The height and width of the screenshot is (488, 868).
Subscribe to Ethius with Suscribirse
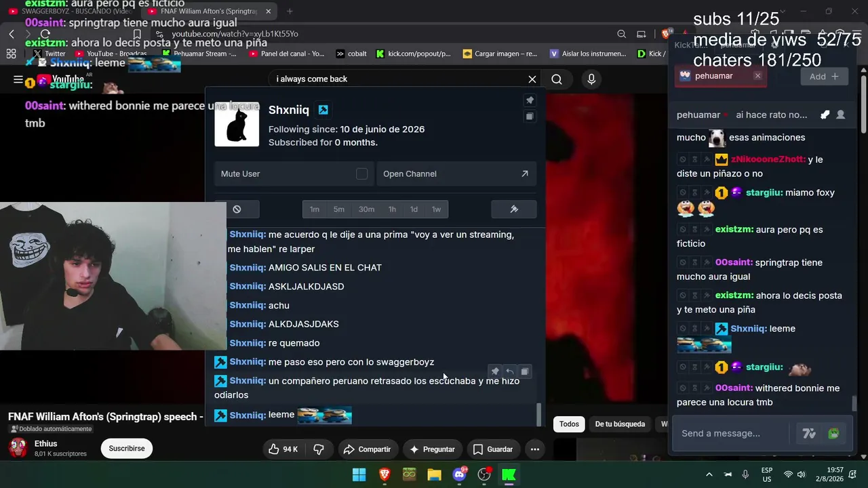(127, 449)
